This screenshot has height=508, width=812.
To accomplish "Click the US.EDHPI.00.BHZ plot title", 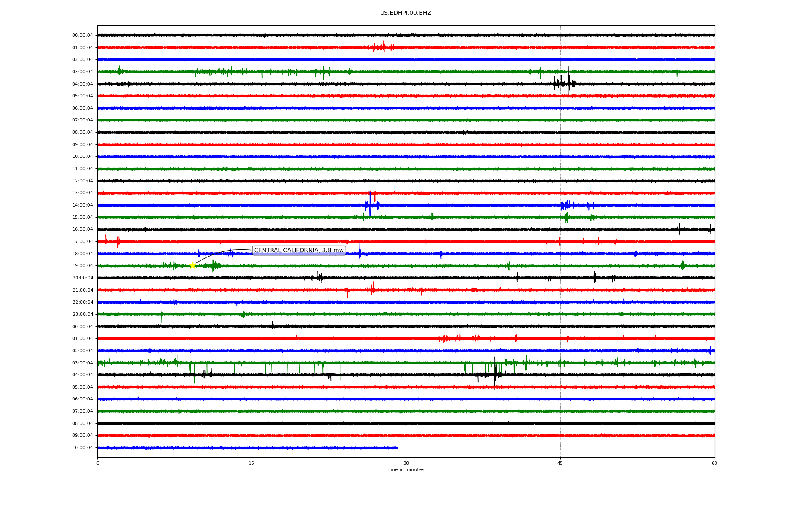I will click(x=406, y=13).
